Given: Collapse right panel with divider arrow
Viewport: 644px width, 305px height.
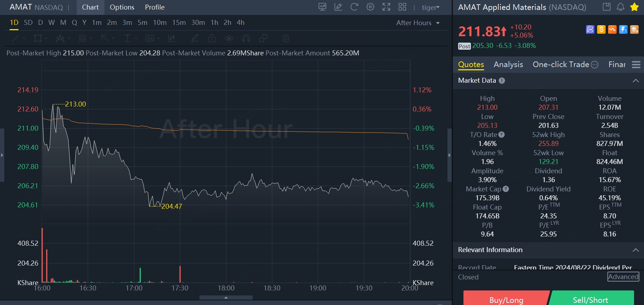Looking at the screenshot, I should coord(449,155).
